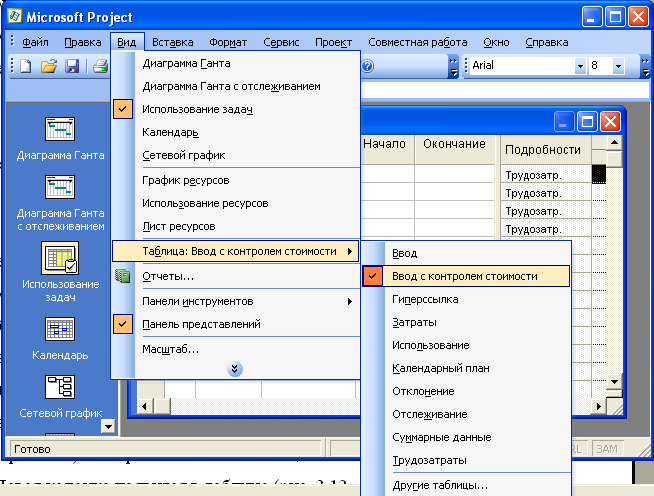
Task: Click the Подробности column header
Action: [546, 149]
